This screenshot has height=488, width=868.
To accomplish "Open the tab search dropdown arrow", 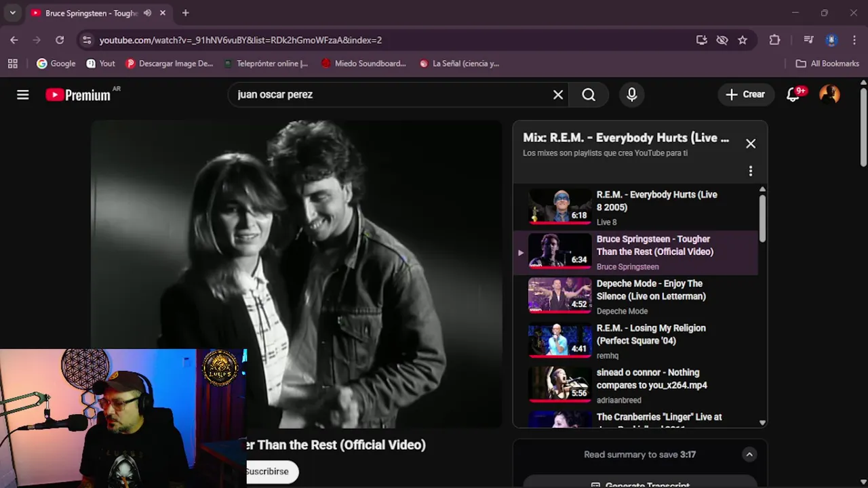I will coord(12,13).
